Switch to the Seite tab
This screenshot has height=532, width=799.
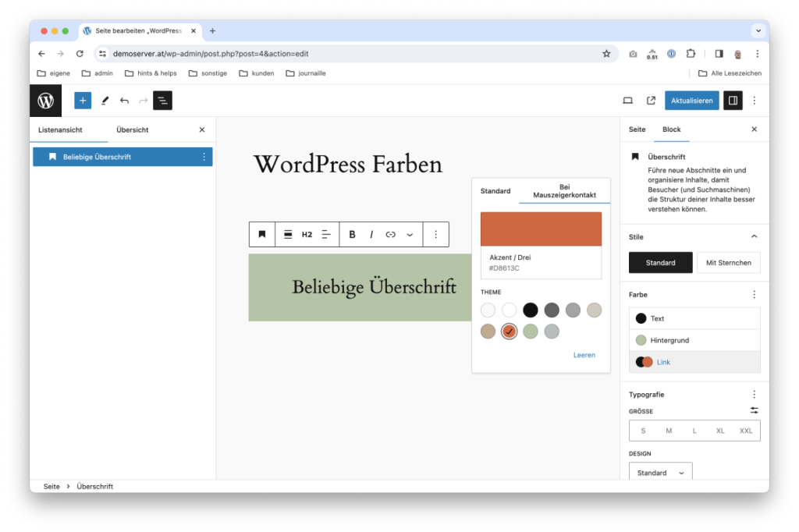[637, 129]
